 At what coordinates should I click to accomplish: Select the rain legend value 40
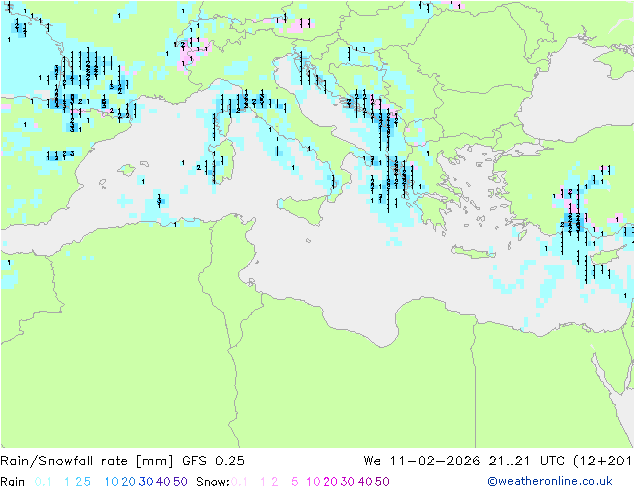[x=163, y=482]
